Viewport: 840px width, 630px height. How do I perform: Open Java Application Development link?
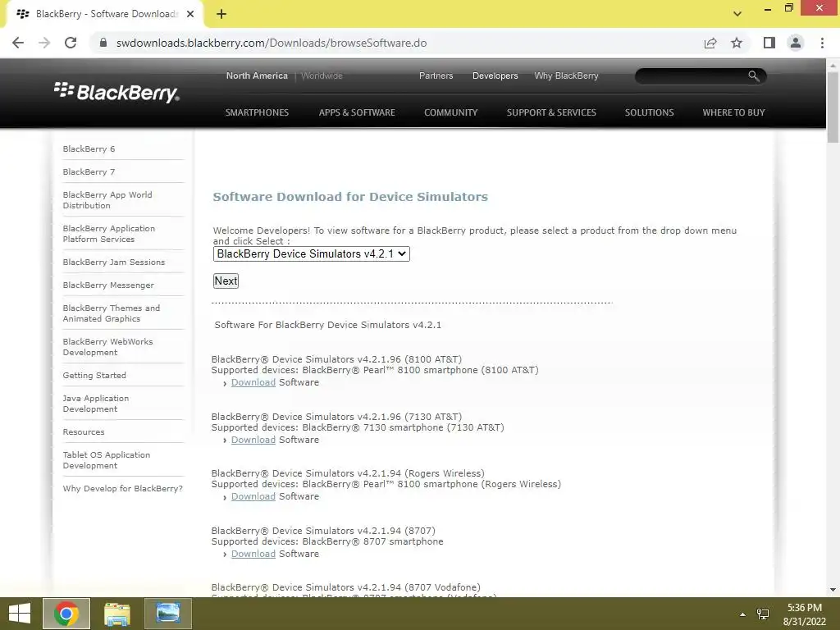[96, 404]
